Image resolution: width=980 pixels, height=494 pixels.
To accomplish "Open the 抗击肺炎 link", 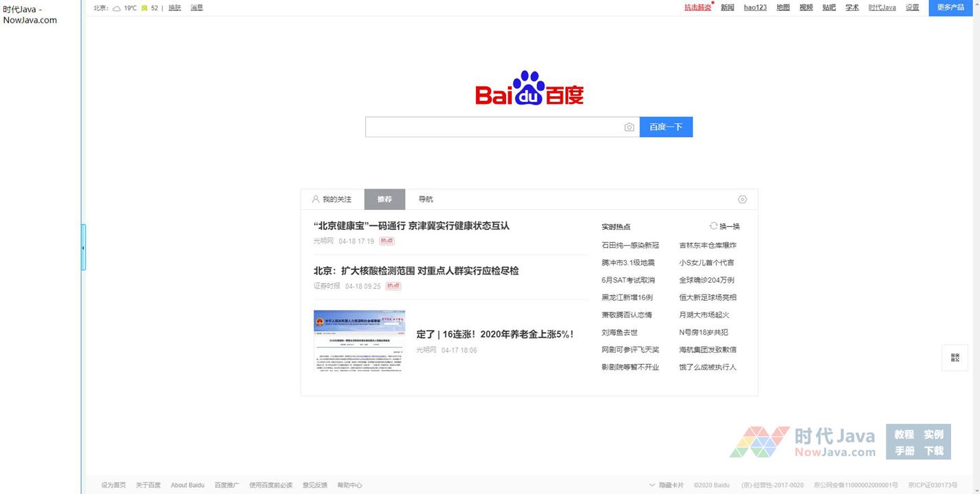I will [697, 8].
